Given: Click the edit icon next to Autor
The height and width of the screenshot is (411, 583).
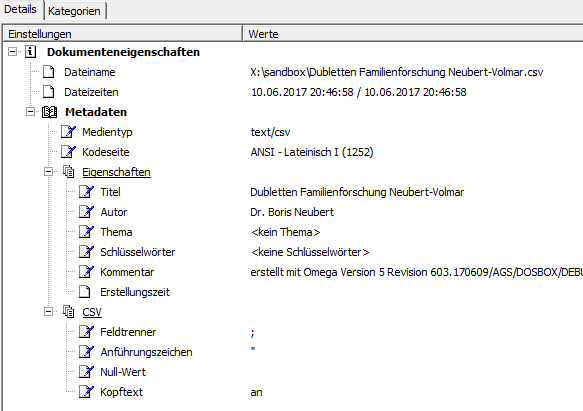Looking at the screenshot, I should (86, 212).
